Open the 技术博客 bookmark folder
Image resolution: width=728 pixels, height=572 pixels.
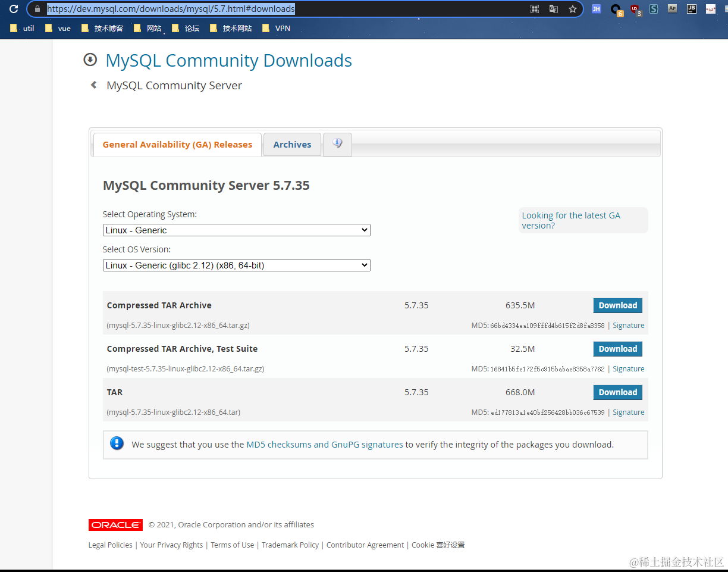click(x=102, y=28)
